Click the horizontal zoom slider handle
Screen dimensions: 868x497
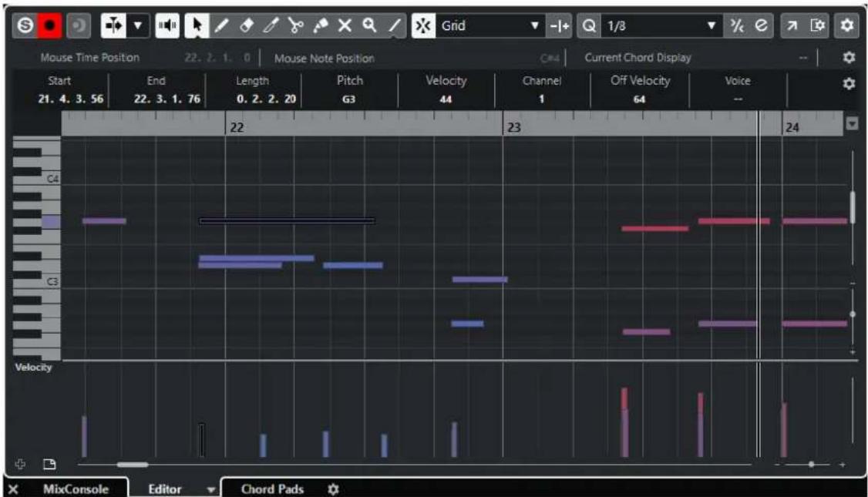tap(811, 465)
